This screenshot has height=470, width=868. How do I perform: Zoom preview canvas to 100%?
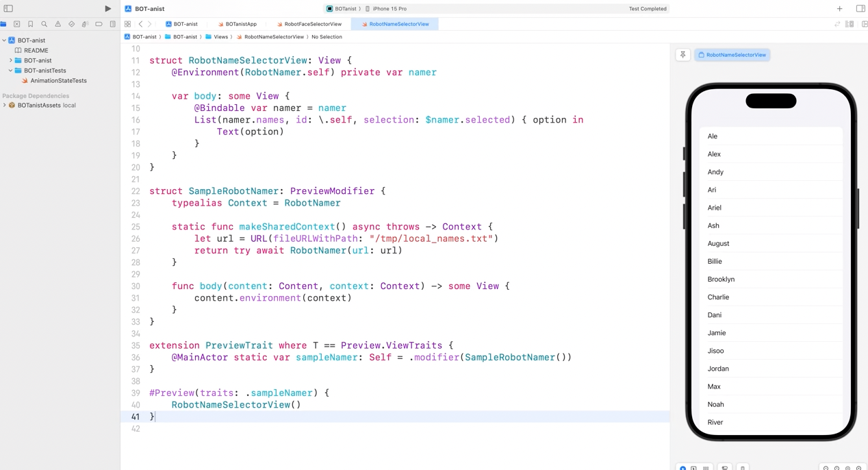click(837, 468)
